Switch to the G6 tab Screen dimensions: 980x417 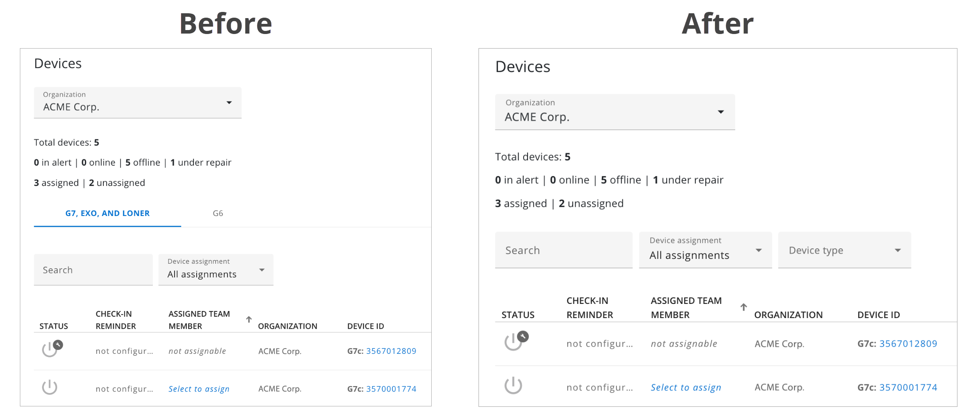coord(218,213)
